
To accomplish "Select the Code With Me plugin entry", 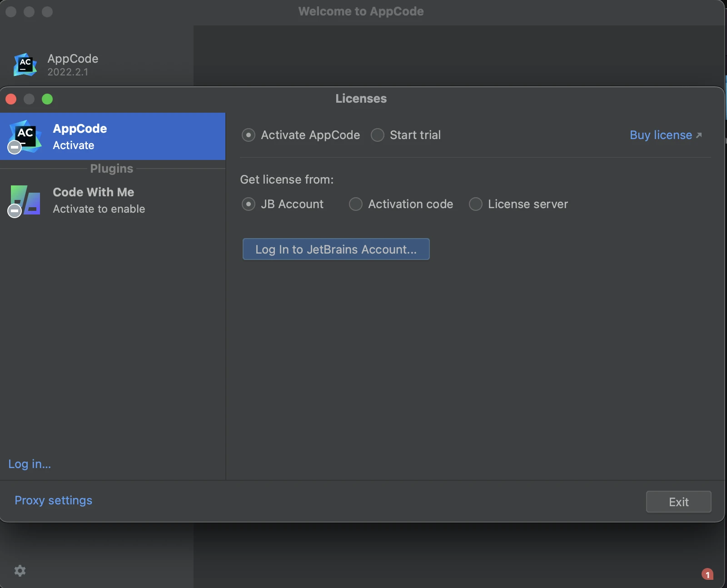I will coord(113,200).
